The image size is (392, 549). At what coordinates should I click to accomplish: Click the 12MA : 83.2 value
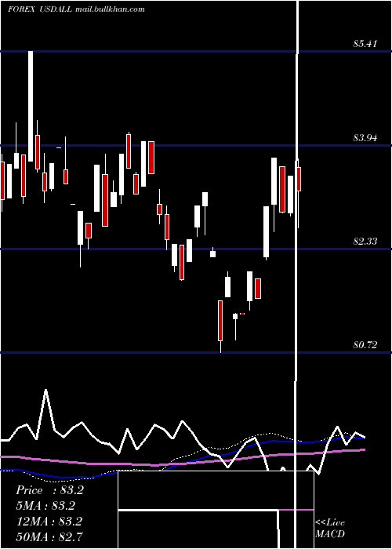click(x=49, y=522)
